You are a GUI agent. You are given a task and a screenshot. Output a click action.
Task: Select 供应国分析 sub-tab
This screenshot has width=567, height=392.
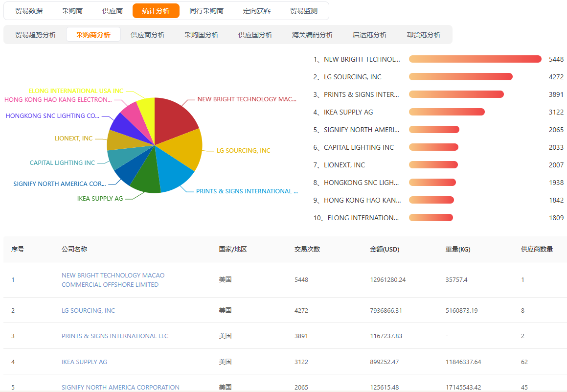[255, 35]
